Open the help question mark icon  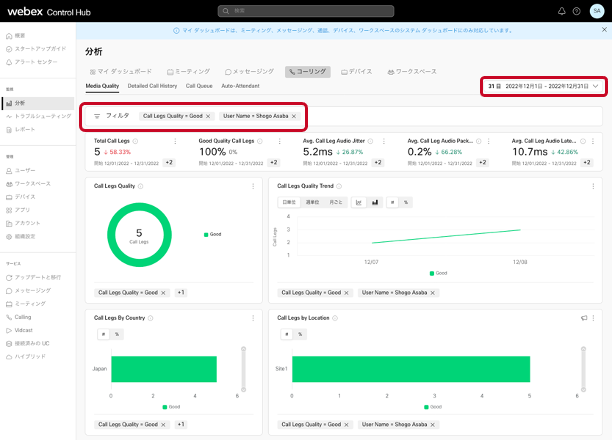[x=576, y=11]
